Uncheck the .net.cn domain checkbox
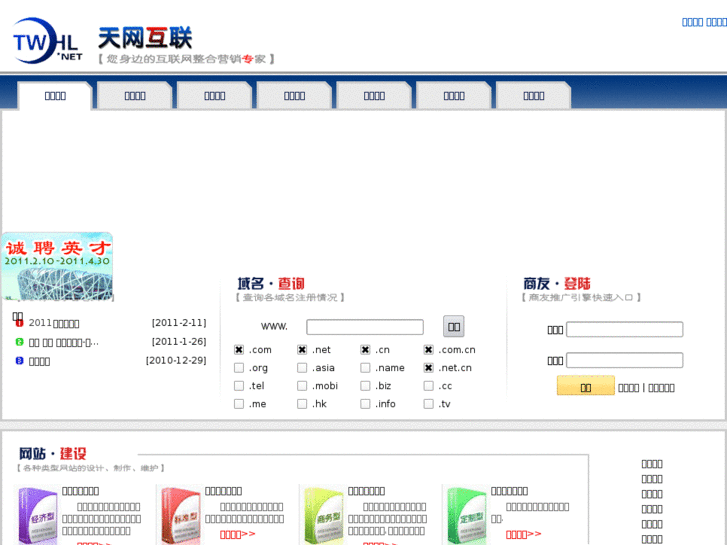Viewport: 727px width, 545px height. tap(428, 368)
